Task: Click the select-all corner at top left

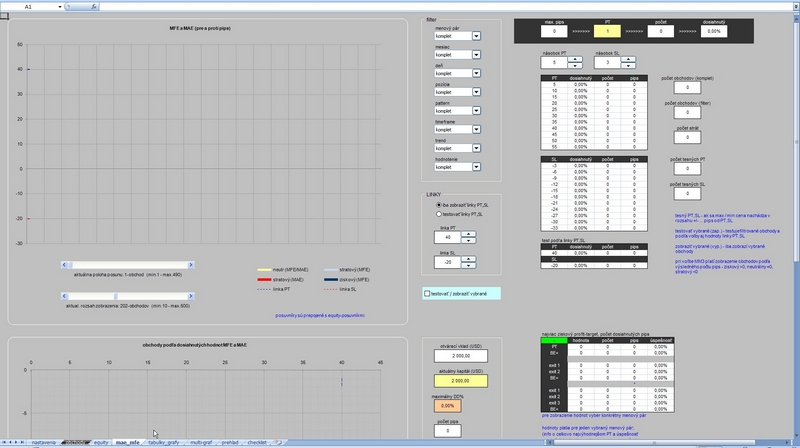Action: point(4,16)
